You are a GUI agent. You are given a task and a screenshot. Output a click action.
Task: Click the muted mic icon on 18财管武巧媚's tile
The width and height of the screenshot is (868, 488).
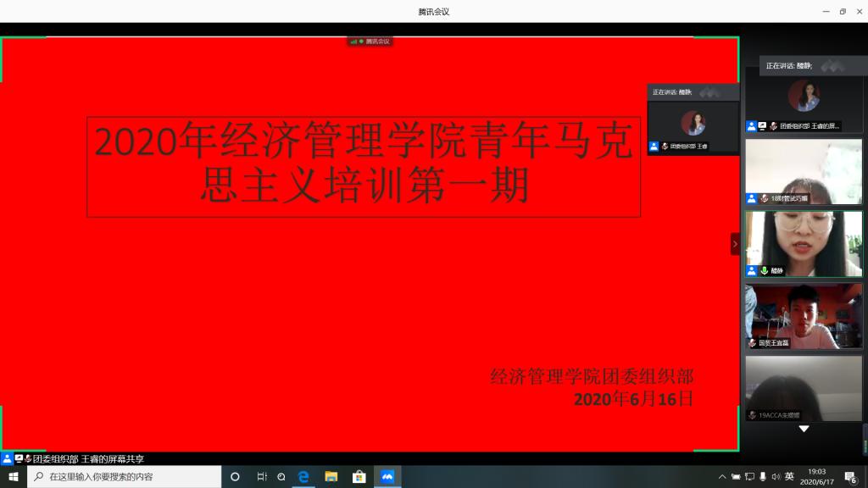tap(764, 198)
